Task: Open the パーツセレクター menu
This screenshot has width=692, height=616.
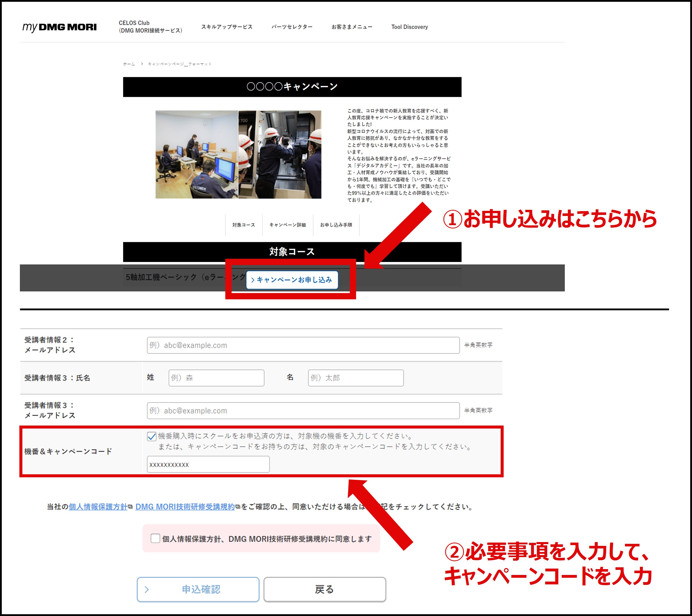Action: pos(292,27)
